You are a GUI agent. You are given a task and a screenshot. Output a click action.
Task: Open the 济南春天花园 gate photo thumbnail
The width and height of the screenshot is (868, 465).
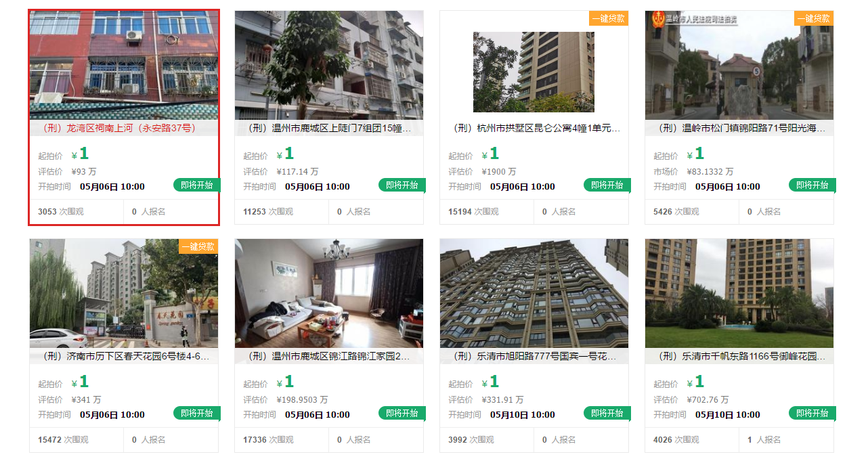click(124, 293)
